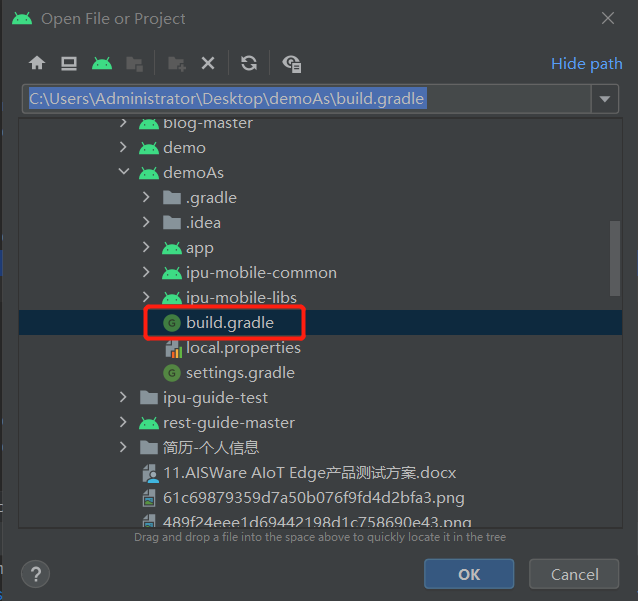Click the help question mark button
The image size is (638, 601).
click(x=36, y=574)
